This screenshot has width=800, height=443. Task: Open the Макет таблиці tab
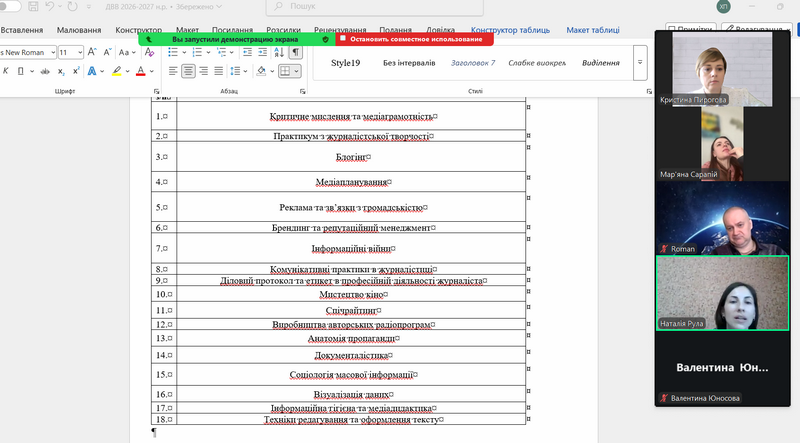[591, 30]
